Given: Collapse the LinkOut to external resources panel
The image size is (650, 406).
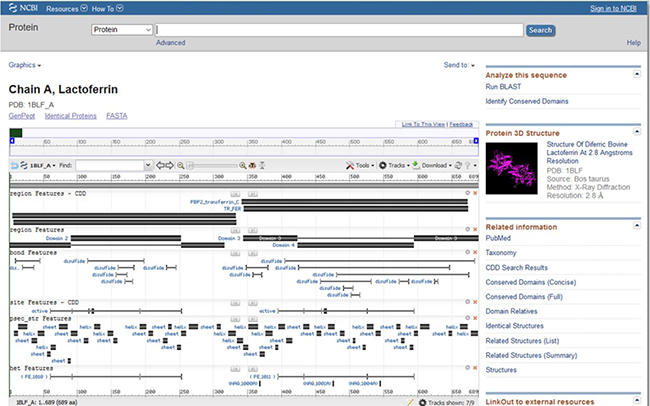Looking at the screenshot, I should [636, 401].
